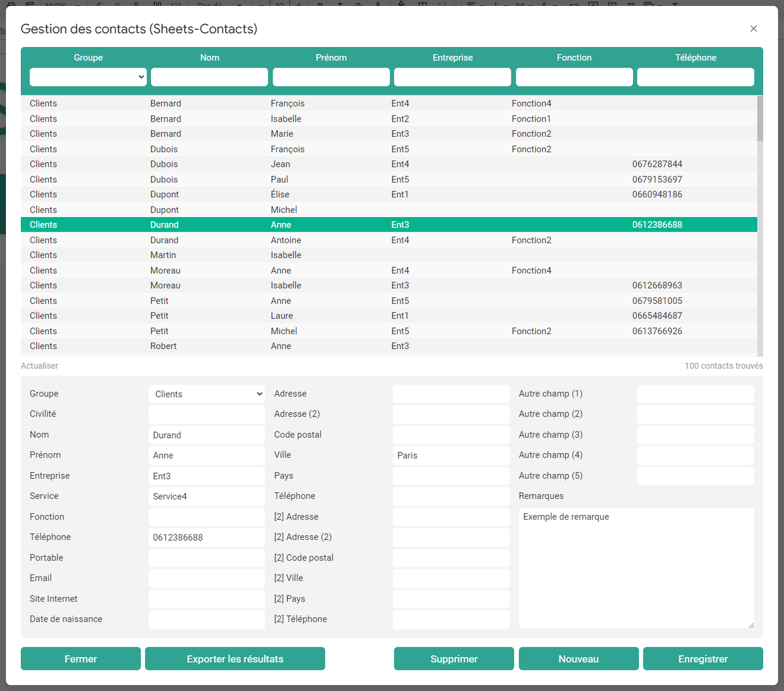
Task: Click the Actualiser link
Action: (x=40, y=366)
